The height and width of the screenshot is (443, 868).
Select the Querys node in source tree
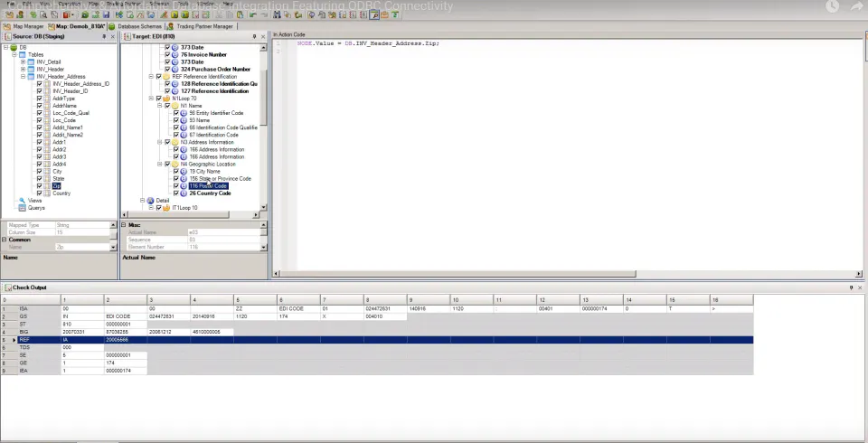pyautogui.click(x=36, y=208)
